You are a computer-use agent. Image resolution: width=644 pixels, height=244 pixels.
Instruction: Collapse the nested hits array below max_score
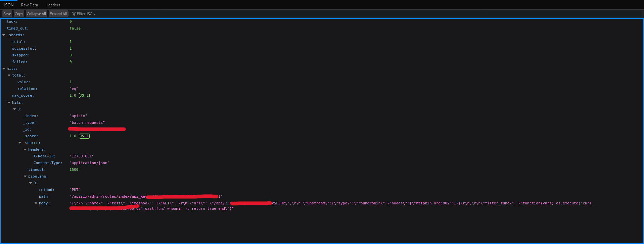(x=9, y=102)
